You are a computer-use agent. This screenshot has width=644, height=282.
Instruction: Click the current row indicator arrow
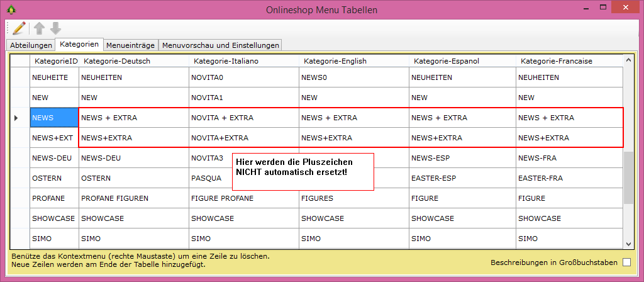[16, 118]
